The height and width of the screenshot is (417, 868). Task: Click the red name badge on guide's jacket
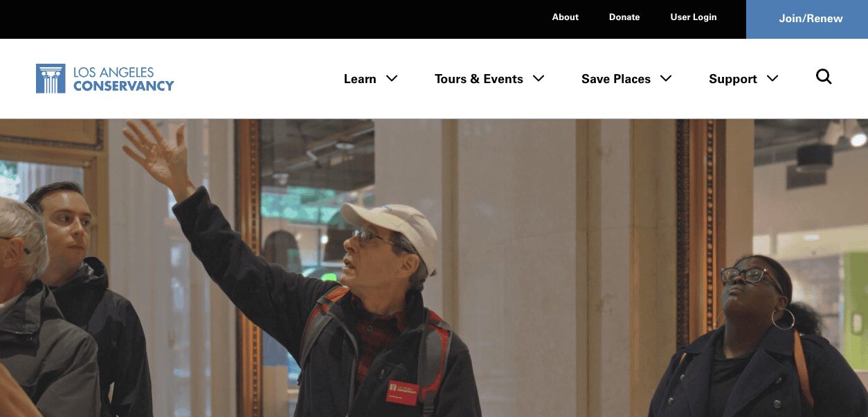pos(404,391)
